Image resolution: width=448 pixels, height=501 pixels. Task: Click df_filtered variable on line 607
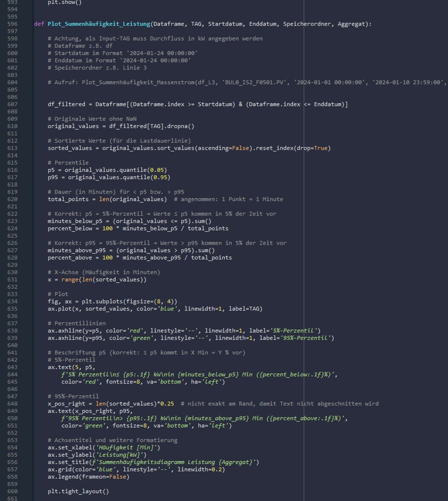point(66,104)
